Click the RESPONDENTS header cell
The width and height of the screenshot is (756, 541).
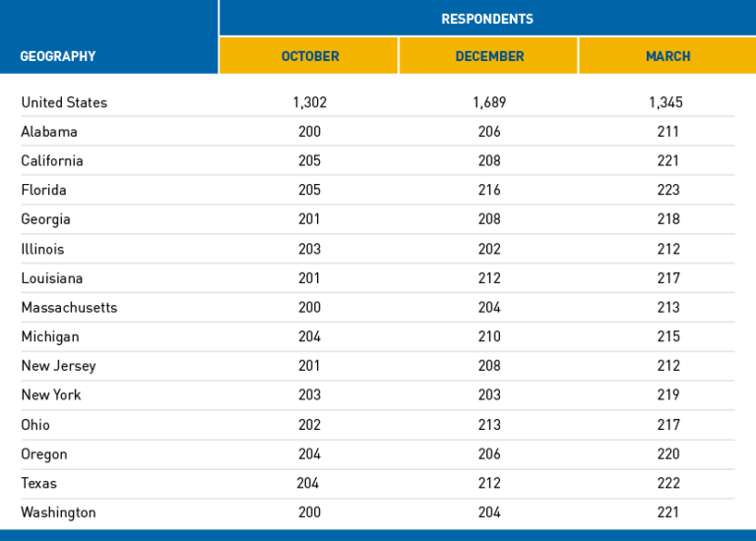[487, 19]
